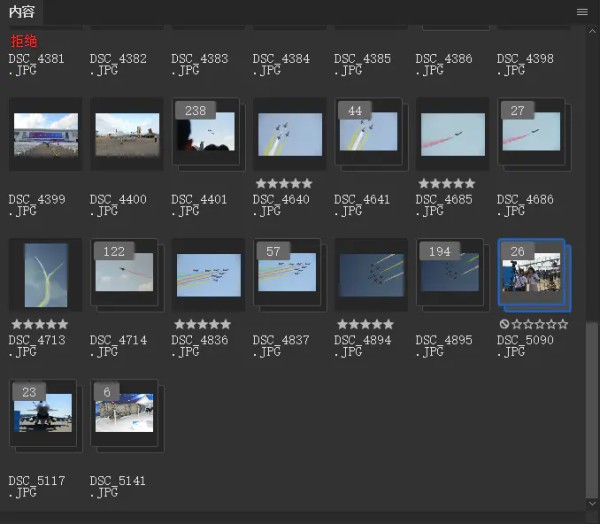The height and width of the screenshot is (524, 600).
Task: Select the DSC_4641.JPG stack thumbnail image
Action: 368,131
